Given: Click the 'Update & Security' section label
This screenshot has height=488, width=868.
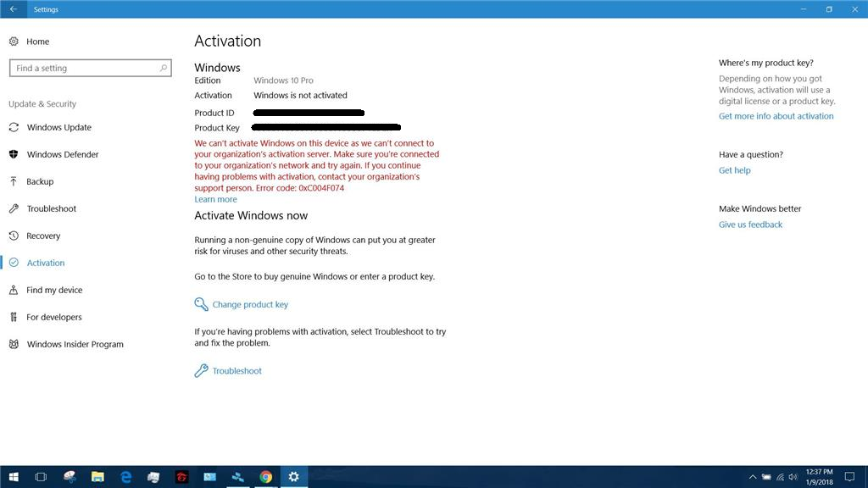Looking at the screenshot, I should pyautogui.click(x=42, y=104).
